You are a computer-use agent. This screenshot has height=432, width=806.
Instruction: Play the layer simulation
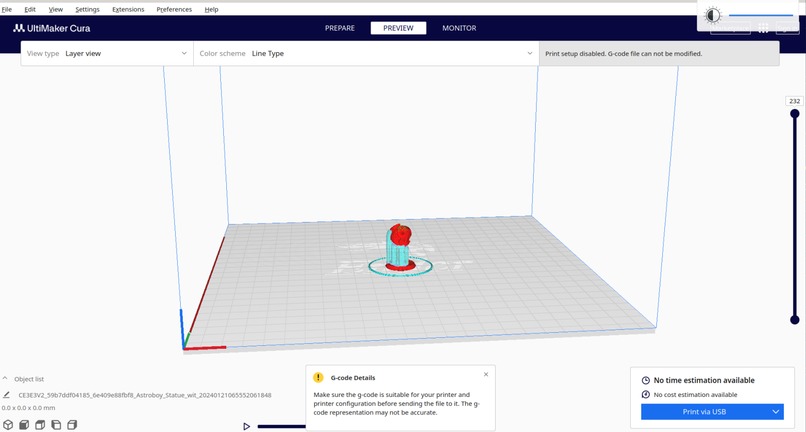pos(247,426)
